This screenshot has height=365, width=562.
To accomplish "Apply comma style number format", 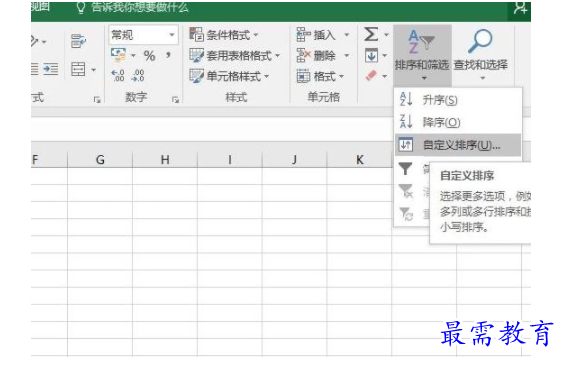I will click(x=168, y=55).
